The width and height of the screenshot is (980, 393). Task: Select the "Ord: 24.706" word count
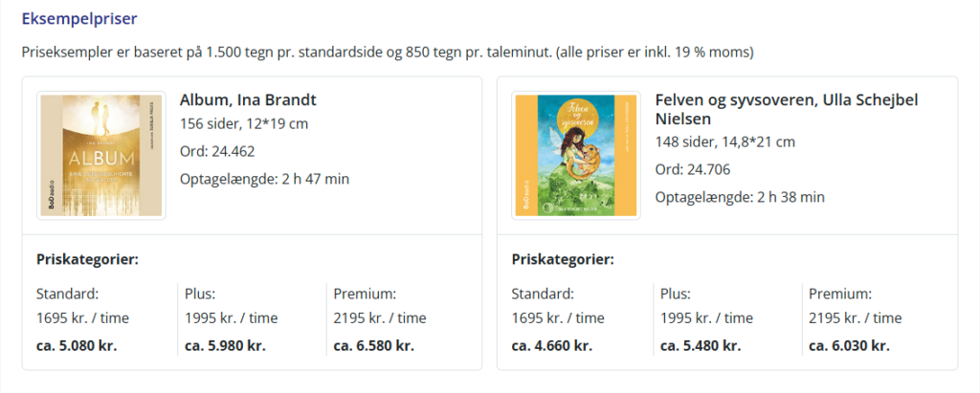[x=693, y=170]
